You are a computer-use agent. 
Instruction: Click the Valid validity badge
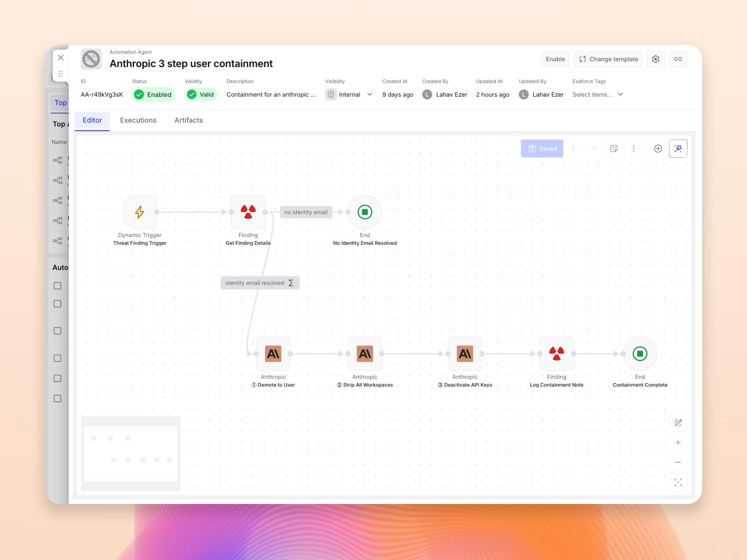pyautogui.click(x=201, y=95)
